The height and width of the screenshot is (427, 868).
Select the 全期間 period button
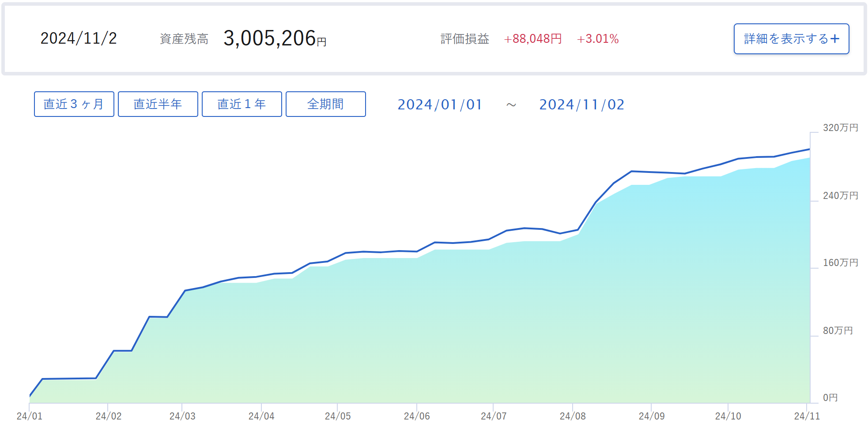[x=326, y=104]
